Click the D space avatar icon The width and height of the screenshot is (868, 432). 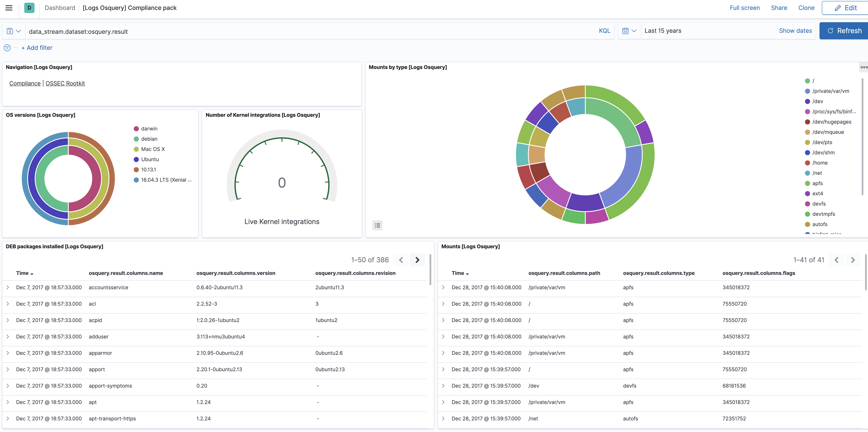coord(29,8)
